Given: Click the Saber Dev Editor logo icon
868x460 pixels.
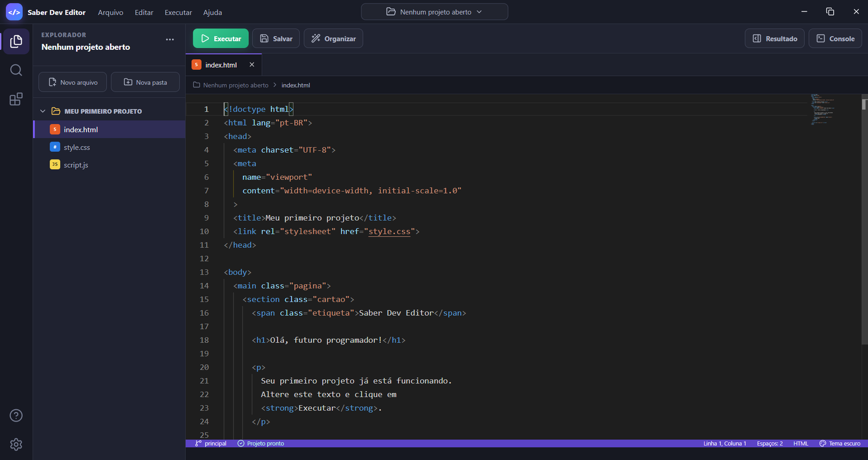Looking at the screenshot, I should point(14,12).
